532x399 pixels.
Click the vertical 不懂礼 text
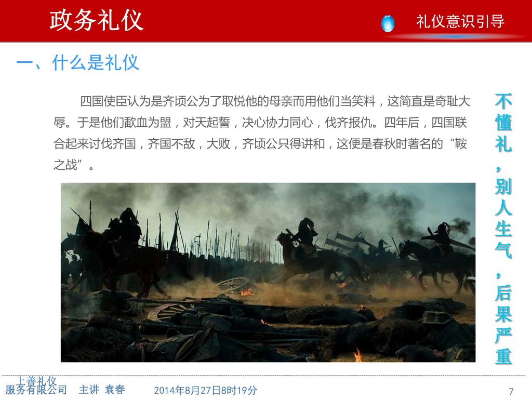click(503, 123)
